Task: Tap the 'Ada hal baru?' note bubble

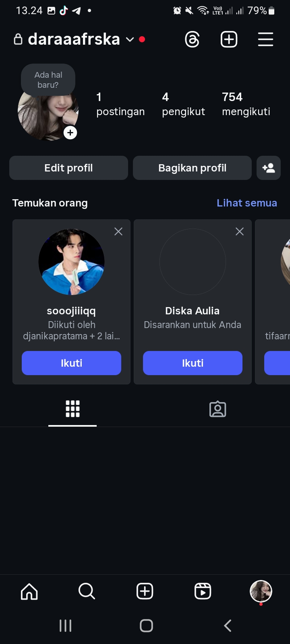Action: click(48, 80)
